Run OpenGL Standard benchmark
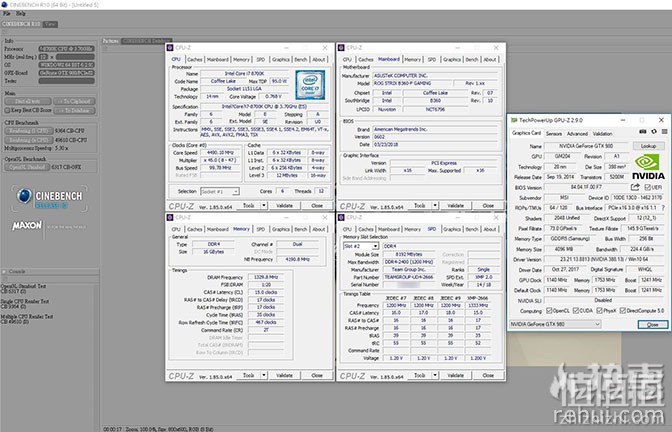The image size is (672, 432). point(27,167)
